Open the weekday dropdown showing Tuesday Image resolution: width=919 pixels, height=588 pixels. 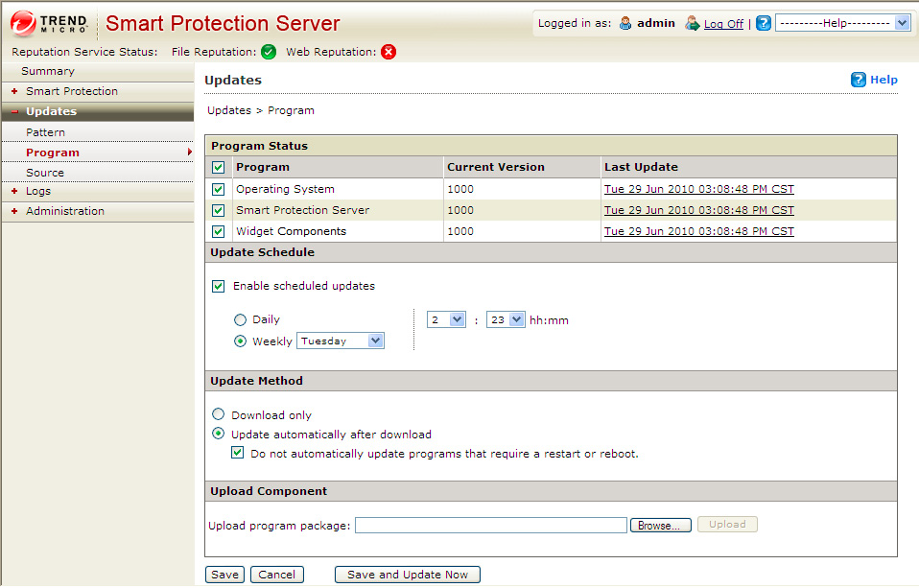(341, 341)
